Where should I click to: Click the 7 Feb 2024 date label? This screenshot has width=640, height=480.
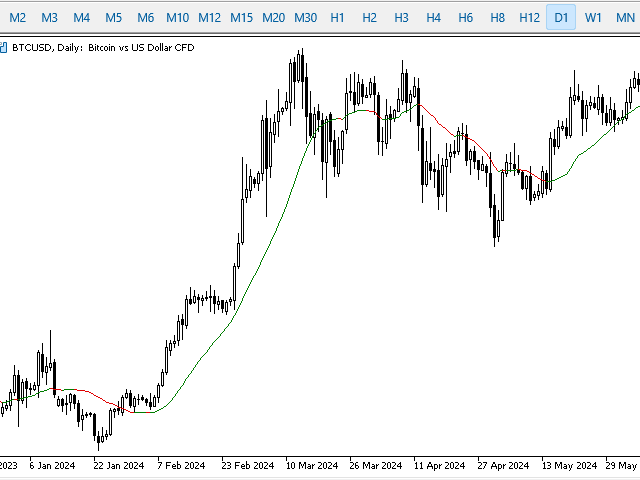[181, 466]
